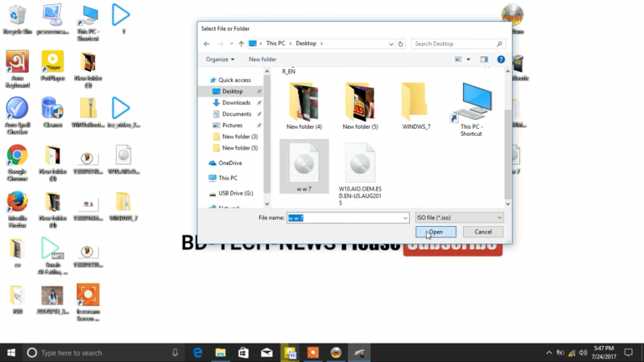Open the view options dropdown arrow
The image size is (644, 362).
click(x=469, y=60)
